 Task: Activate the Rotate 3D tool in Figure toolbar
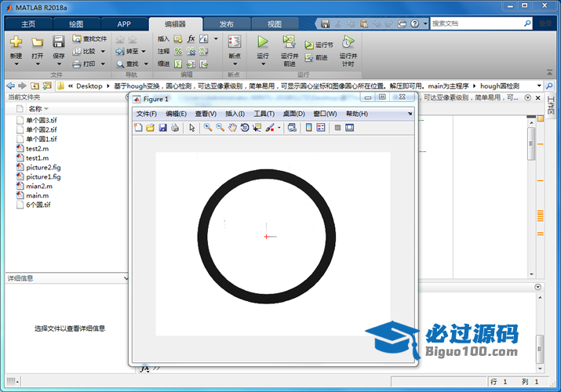(x=245, y=128)
